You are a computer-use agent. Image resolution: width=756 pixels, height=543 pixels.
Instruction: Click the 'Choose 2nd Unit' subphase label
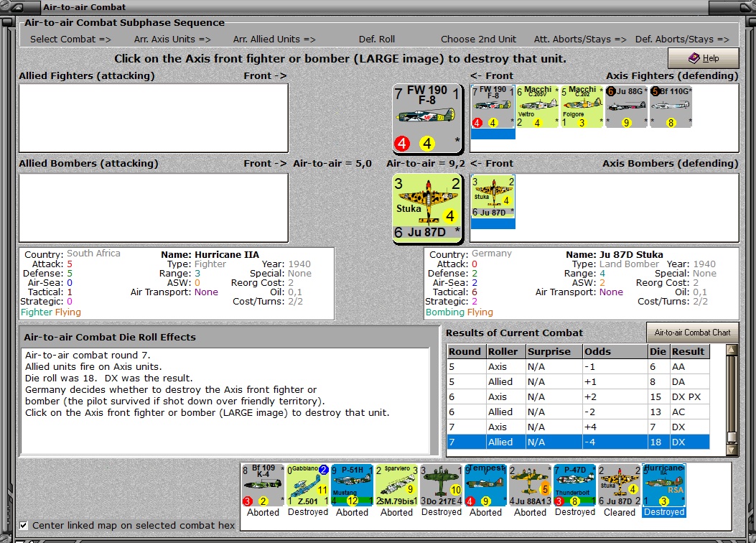[478, 39]
